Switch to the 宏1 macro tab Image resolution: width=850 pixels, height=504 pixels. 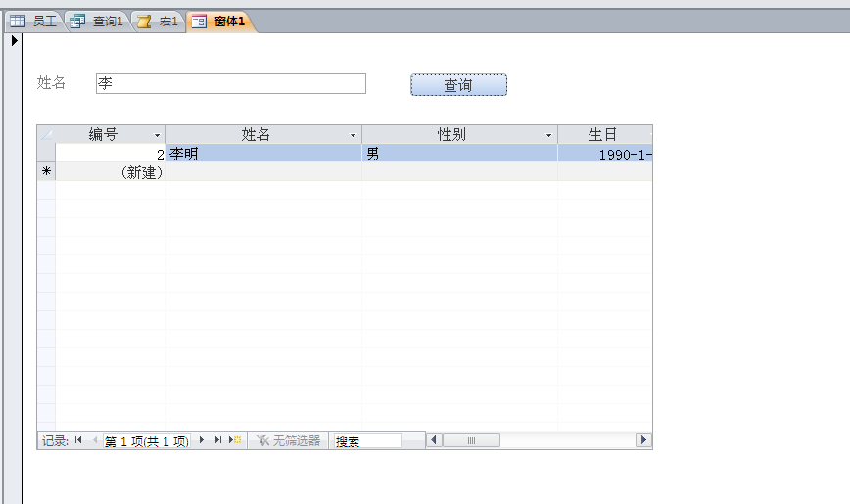(x=159, y=22)
